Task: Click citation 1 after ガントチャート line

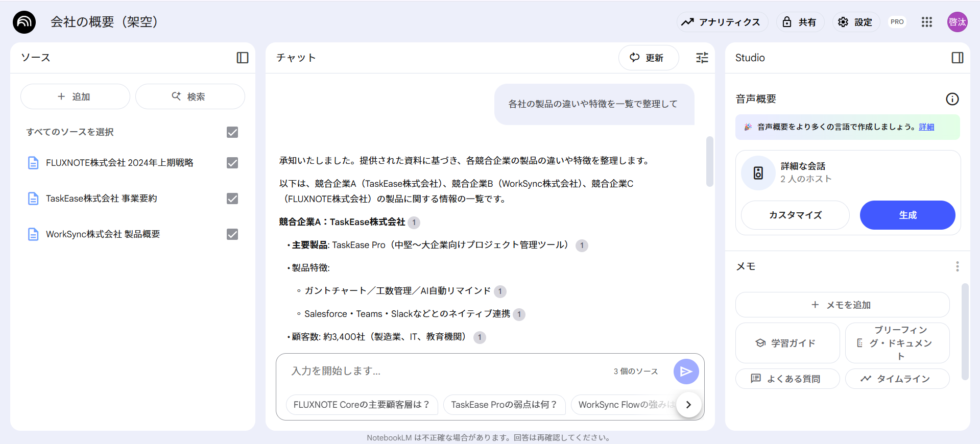Action: pos(500,291)
